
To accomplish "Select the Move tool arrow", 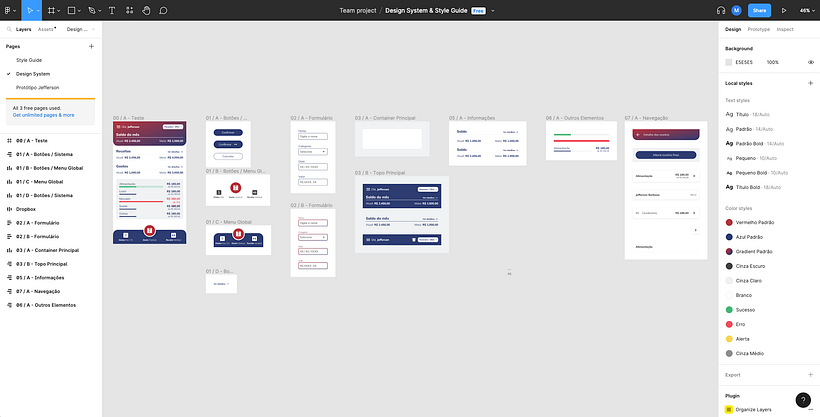I will (x=30, y=10).
